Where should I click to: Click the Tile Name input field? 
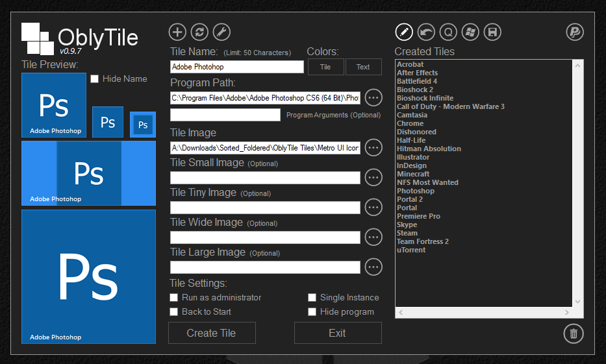pyautogui.click(x=237, y=67)
